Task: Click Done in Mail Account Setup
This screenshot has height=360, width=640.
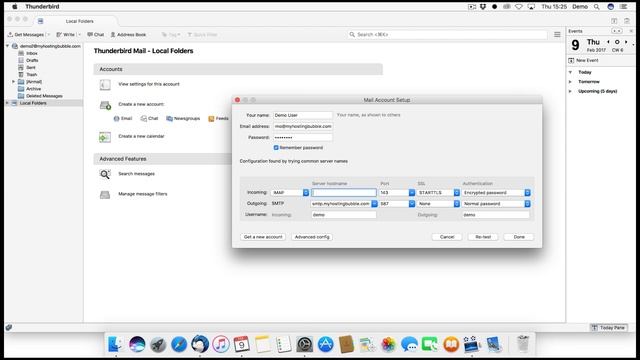Action: pyautogui.click(x=519, y=237)
